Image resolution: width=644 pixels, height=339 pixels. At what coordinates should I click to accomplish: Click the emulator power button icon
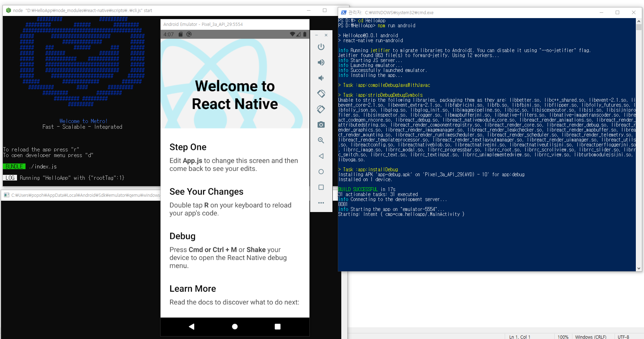tap(321, 47)
